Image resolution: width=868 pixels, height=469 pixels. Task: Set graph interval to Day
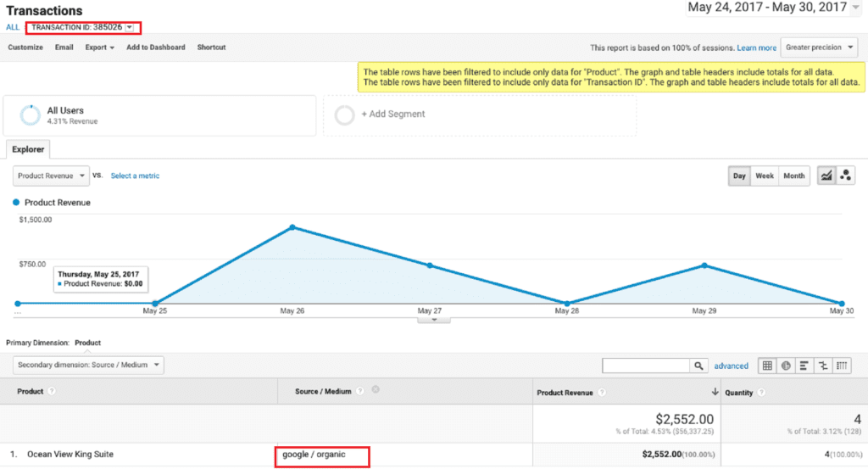coord(739,176)
